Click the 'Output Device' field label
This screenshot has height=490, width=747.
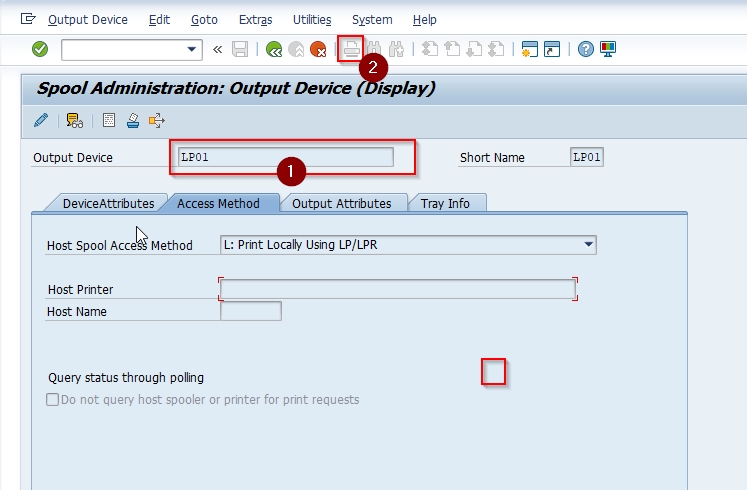coord(73,158)
